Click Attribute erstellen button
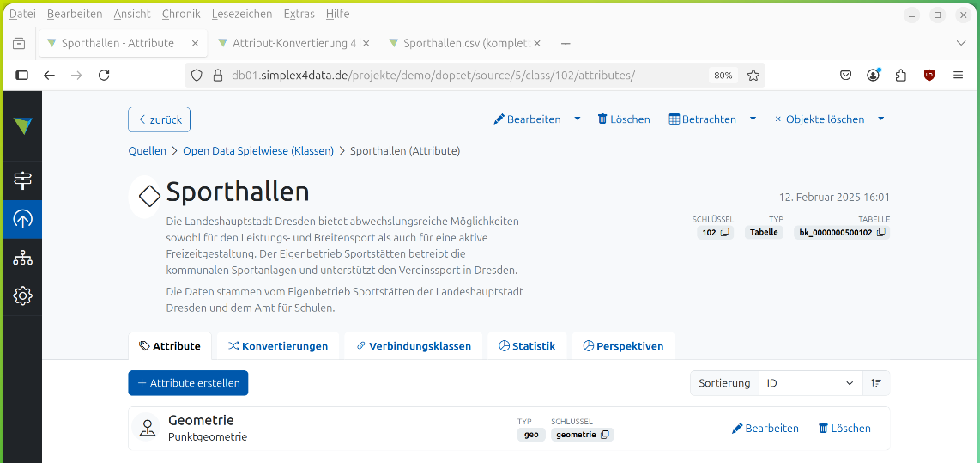This screenshot has width=980, height=463. tap(188, 383)
